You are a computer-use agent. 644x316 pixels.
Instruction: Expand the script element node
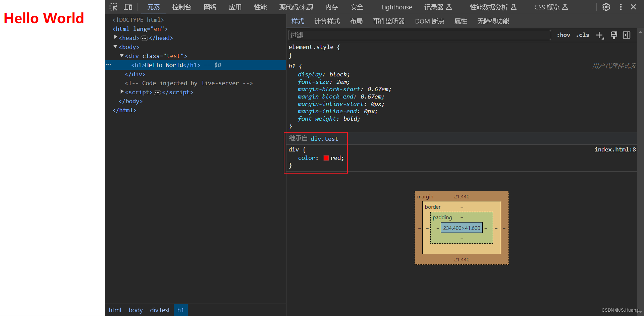tap(122, 91)
